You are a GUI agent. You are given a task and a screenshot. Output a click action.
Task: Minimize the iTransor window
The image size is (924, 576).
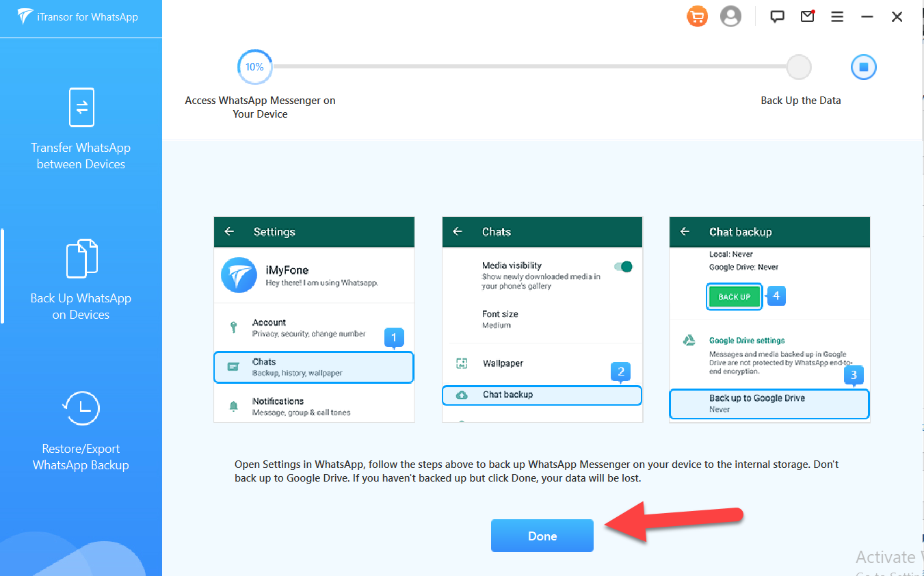click(x=867, y=17)
